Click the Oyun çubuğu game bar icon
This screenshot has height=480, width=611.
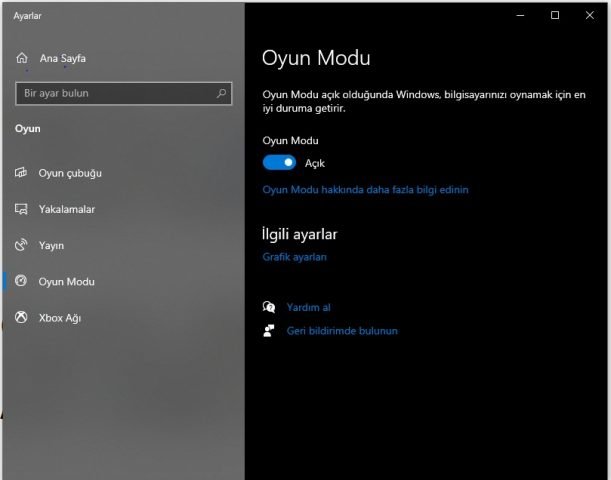(x=21, y=173)
